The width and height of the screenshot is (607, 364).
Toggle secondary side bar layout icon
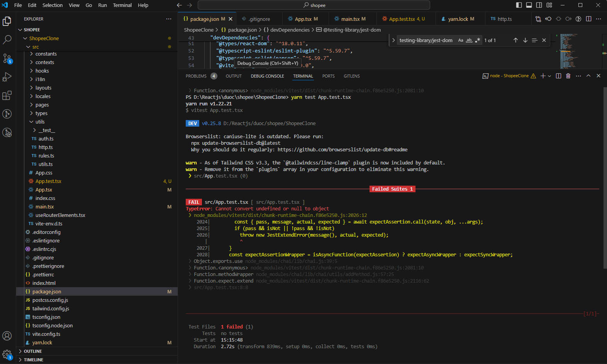click(539, 5)
